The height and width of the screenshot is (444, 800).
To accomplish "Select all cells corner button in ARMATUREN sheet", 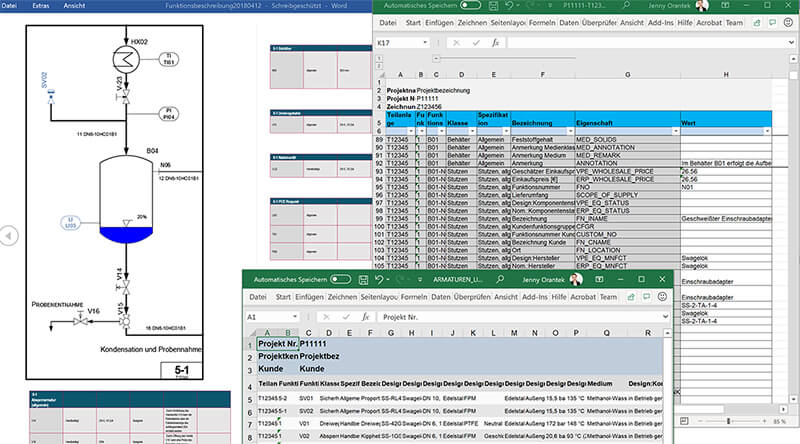I will [x=251, y=333].
